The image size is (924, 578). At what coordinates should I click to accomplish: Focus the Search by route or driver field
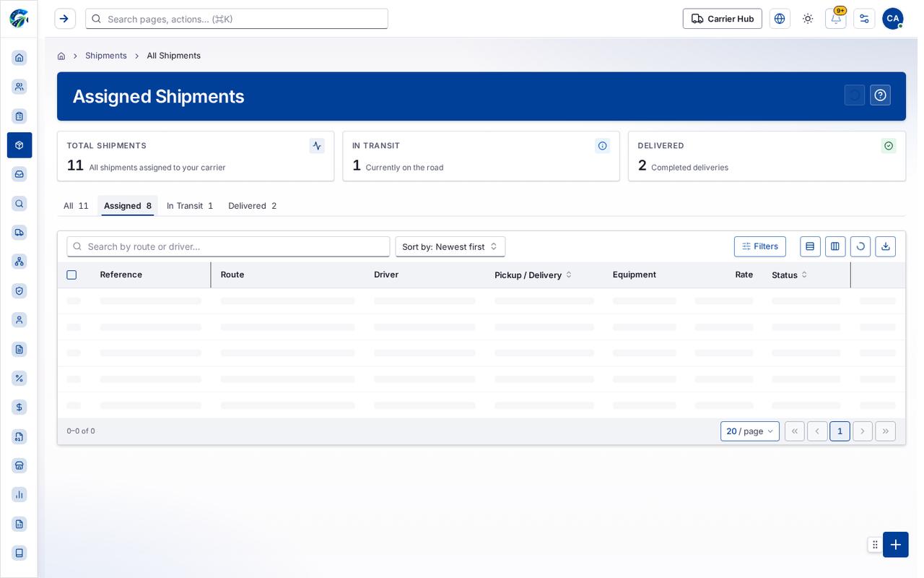[x=228, y=246]
